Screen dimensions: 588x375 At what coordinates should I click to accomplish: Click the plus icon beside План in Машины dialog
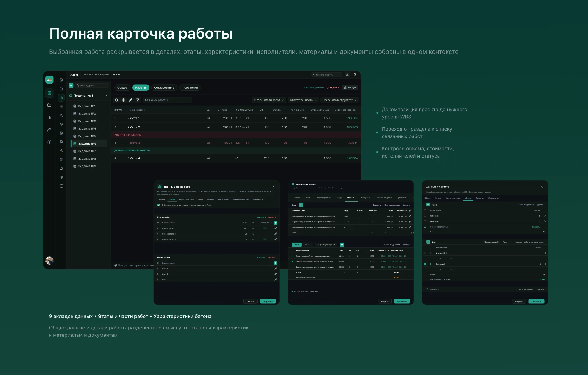[301, 205]
